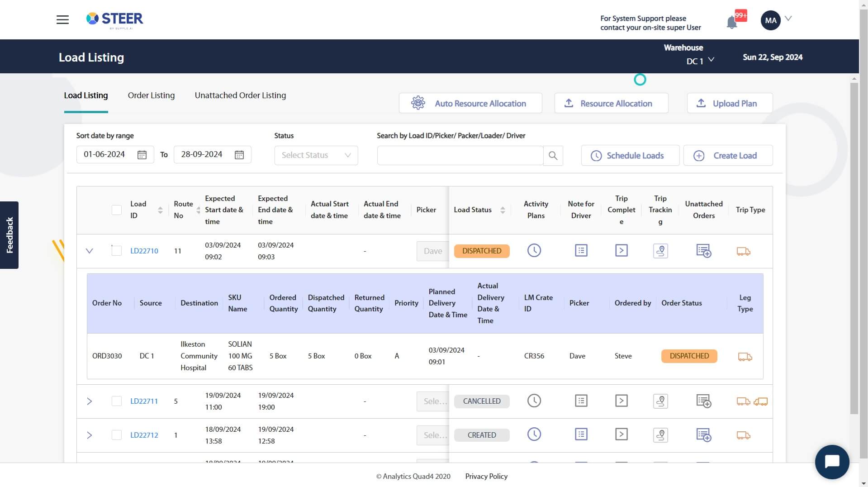Tick the checkbox for load LD22710
Viewport: 868px width, 487px height.
117,251
